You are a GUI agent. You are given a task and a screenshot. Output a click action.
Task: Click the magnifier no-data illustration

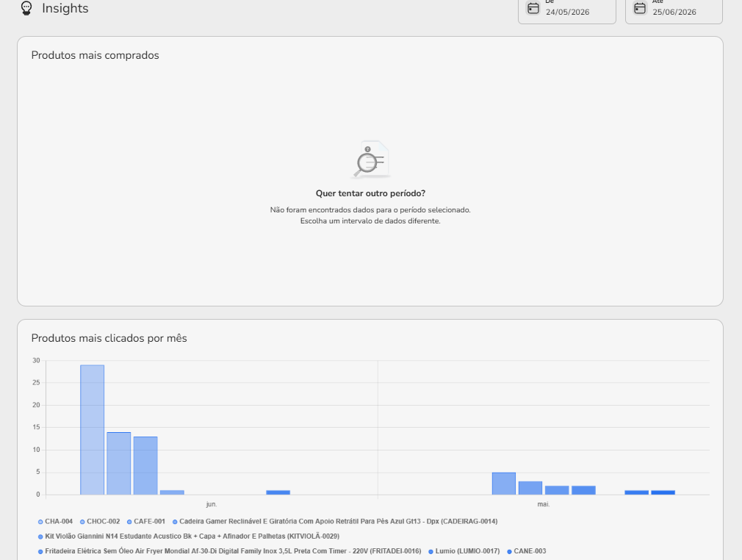(x=370, y=159)
